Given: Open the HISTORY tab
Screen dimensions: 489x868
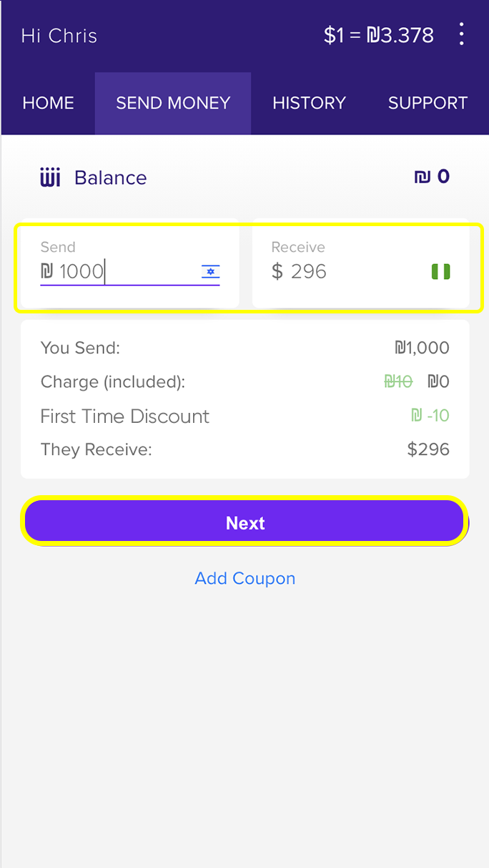Looking at the screenshot, I should 309,103.
